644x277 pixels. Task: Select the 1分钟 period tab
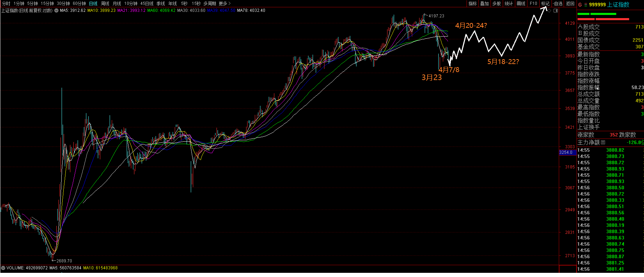pyautogui.click(x=19, y=3)
